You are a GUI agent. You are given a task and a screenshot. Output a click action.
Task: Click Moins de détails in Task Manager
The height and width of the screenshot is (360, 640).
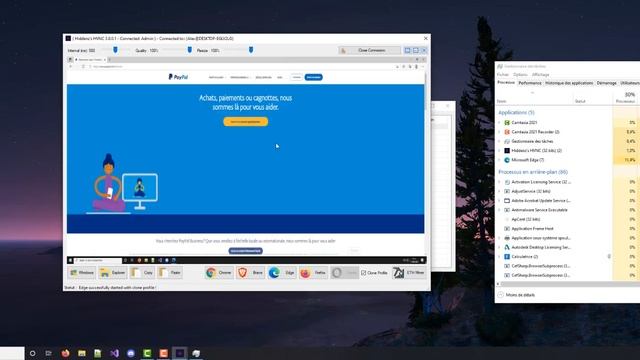tap(516, 295)
